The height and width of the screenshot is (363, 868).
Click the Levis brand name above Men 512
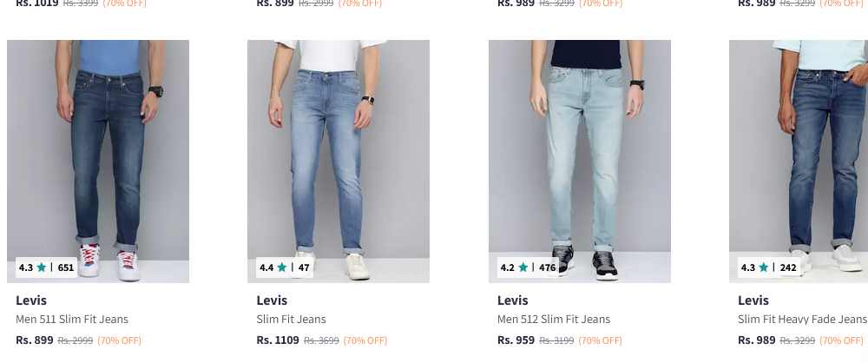click(513, 300)
